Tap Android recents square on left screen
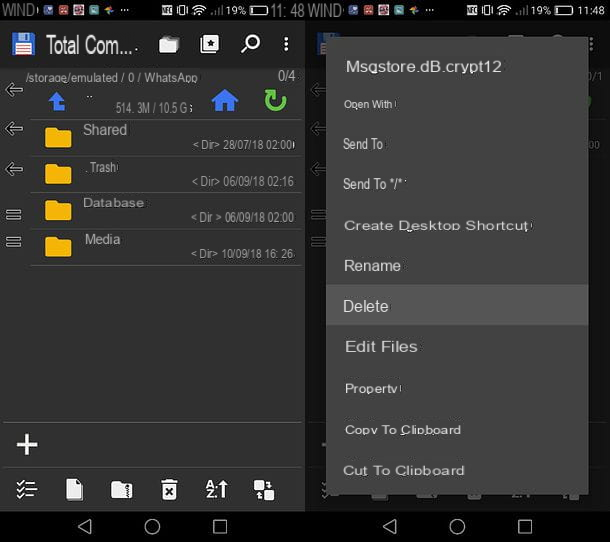The image size is (610, 542). 220,527
